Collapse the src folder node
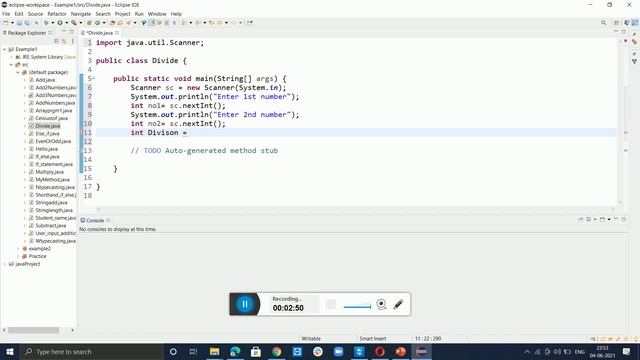Viewport: 640px width, 360px height. [11, 64]
